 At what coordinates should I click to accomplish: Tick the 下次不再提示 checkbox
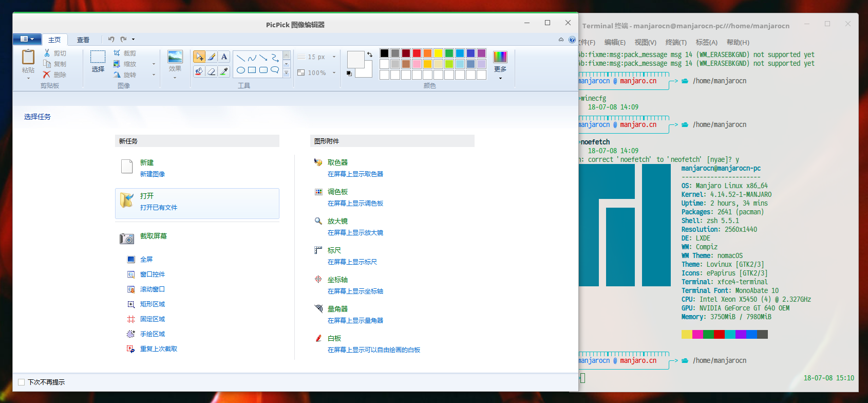click(21, 382)
